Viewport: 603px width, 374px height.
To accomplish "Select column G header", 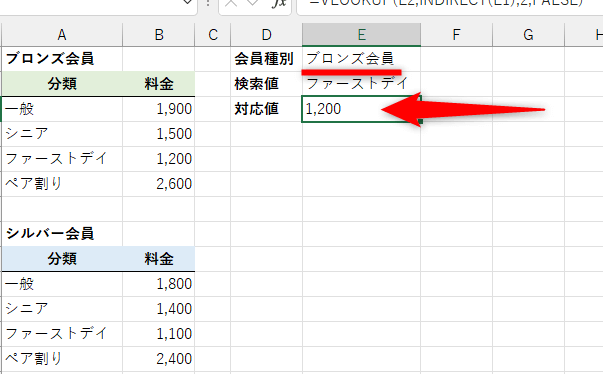I will coord(528,35).
